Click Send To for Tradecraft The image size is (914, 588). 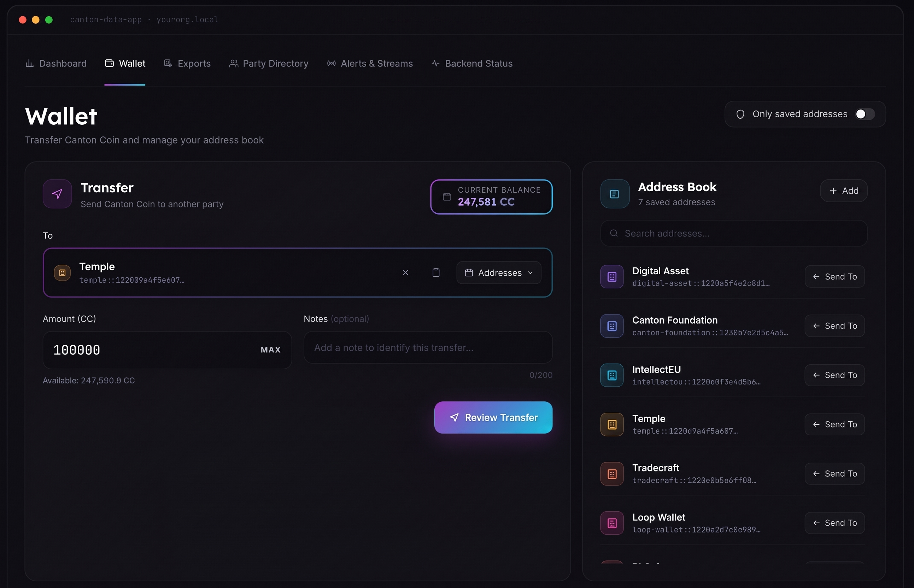[x=834, y=474]
